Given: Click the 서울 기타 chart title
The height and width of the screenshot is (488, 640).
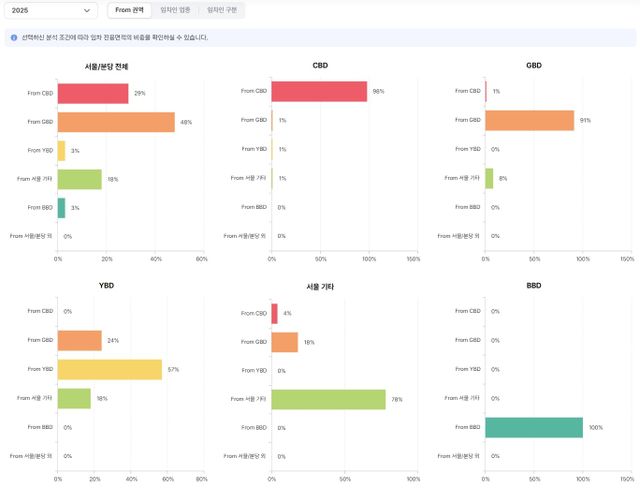Looking at the screenshot, I should coord(320,287).
